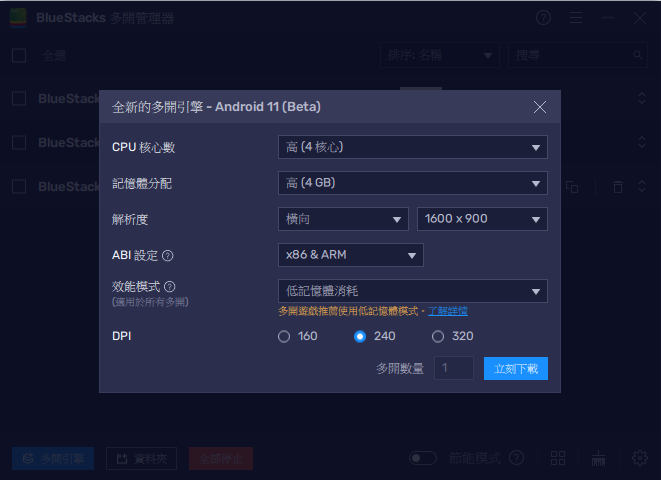Click the trash delete icon on third row
The image size is (661, 480).
618,187
